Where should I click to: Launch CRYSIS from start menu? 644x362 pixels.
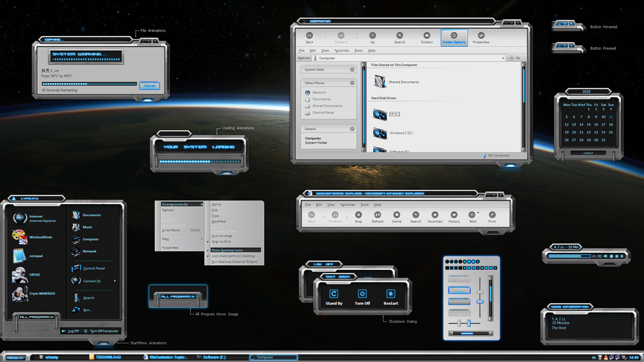pyautogui.click(x=26, y=275)
